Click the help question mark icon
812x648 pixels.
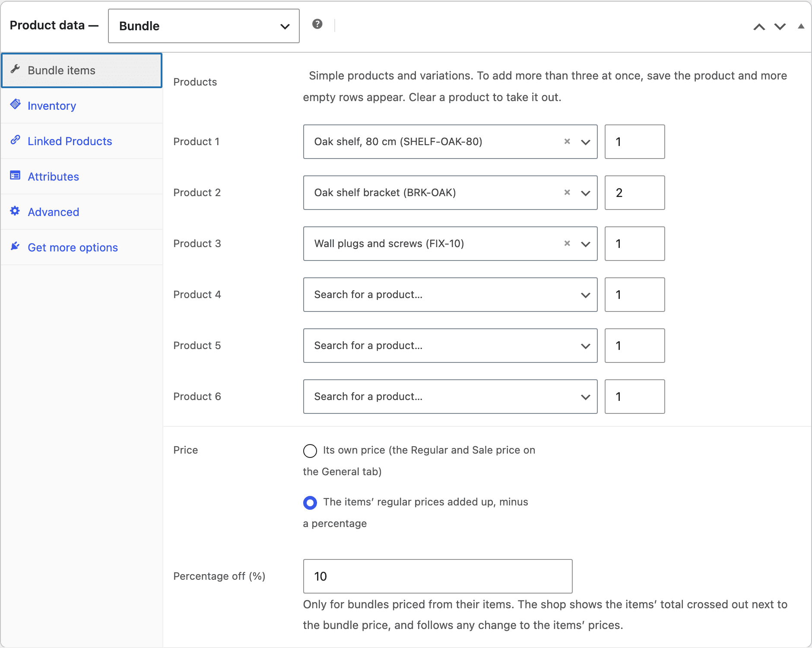click(x=317, y=24)
